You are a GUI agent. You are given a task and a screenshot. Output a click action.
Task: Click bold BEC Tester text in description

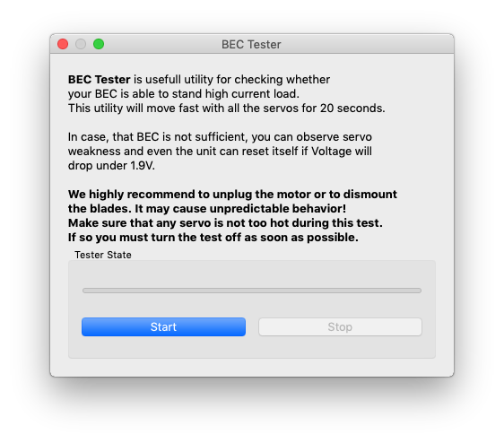(99, 79)
